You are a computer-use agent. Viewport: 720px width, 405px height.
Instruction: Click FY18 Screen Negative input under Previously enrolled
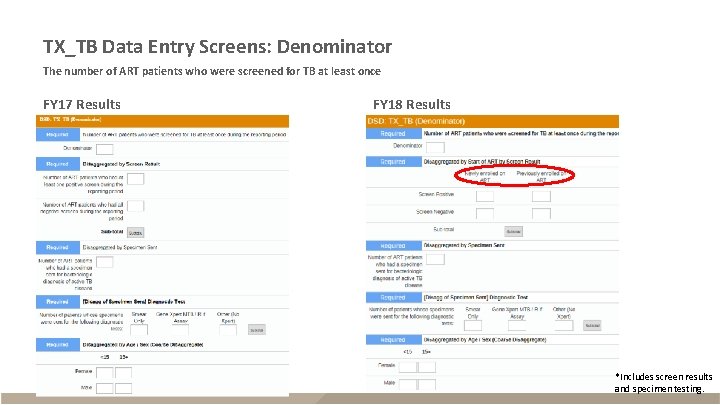pos(541,214)
